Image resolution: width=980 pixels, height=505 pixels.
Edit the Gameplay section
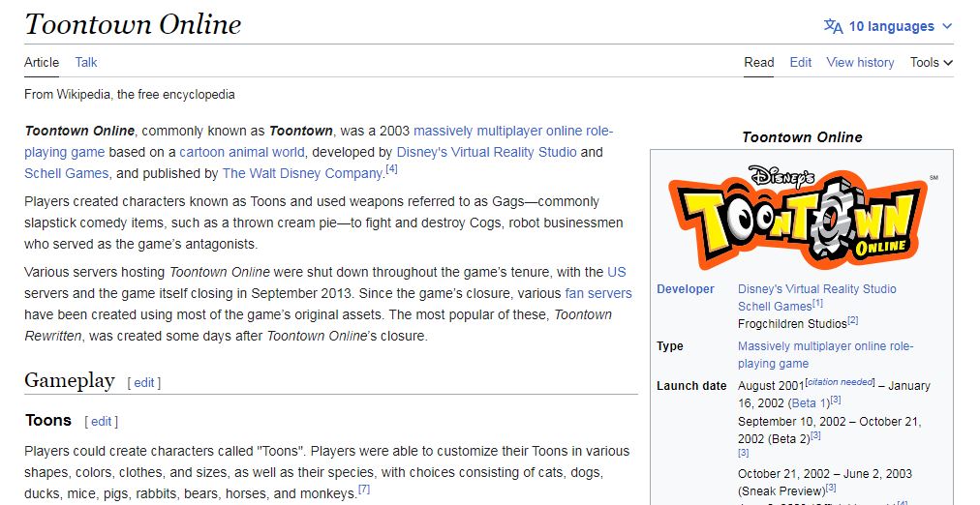144,382
